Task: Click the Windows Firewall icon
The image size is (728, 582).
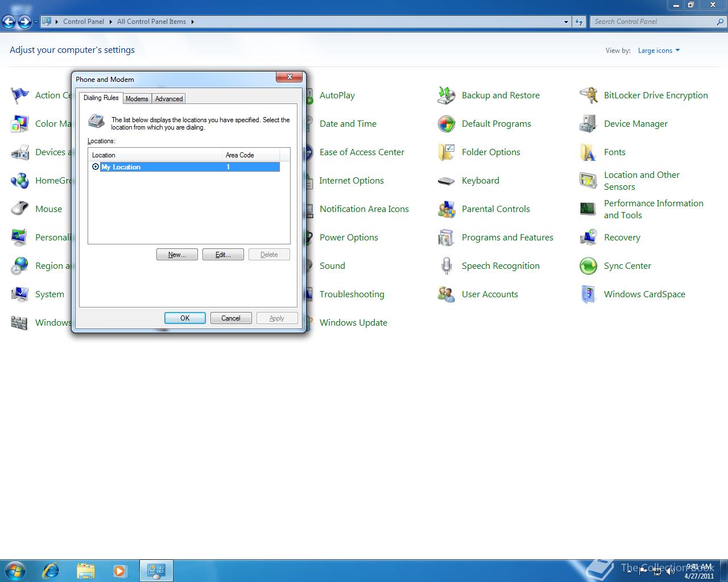Action: pyautogui.click(x=20, y=323)
